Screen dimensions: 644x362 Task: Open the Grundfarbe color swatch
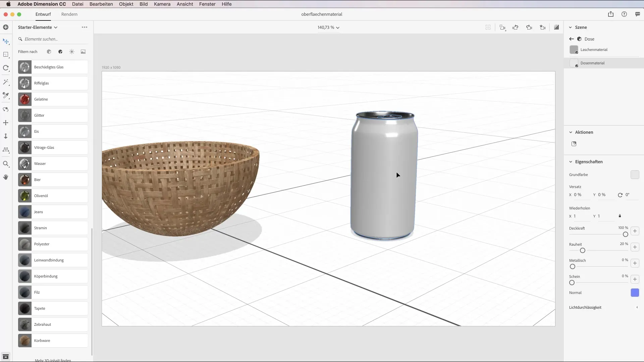point(635,175)
